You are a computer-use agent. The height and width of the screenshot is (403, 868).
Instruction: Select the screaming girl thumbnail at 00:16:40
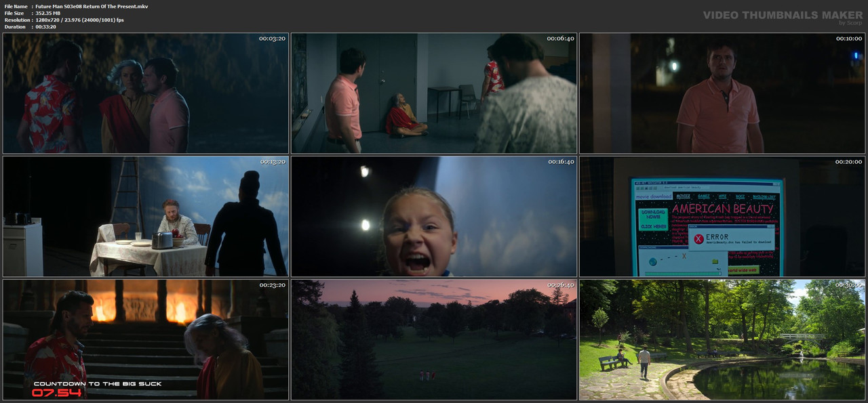click(434, 217)
